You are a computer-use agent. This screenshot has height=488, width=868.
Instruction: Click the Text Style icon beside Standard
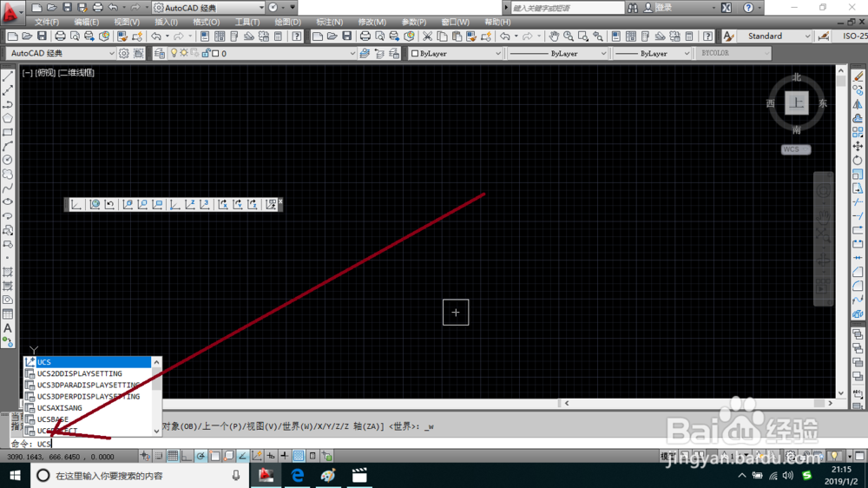pos(728,36)
